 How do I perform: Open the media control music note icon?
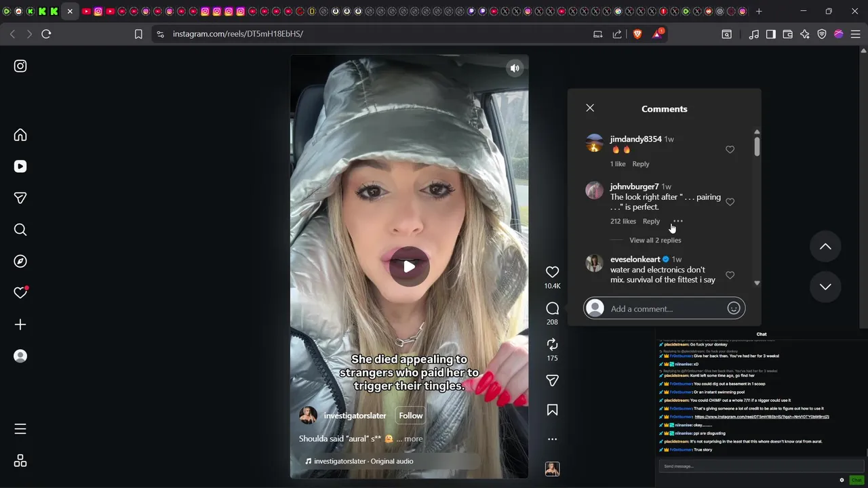[754, 34]
